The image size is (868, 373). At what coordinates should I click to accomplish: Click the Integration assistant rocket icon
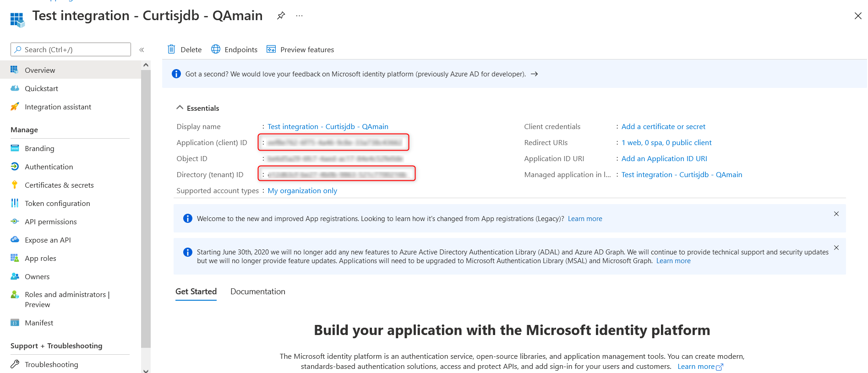(x=15, y=106)
